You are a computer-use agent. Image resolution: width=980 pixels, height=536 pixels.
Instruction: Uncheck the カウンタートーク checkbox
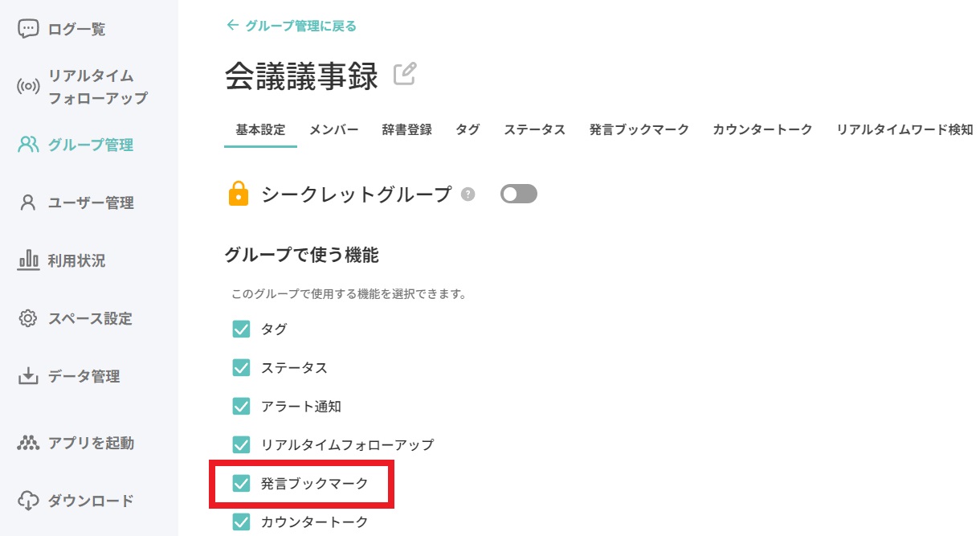pos(241,522)
